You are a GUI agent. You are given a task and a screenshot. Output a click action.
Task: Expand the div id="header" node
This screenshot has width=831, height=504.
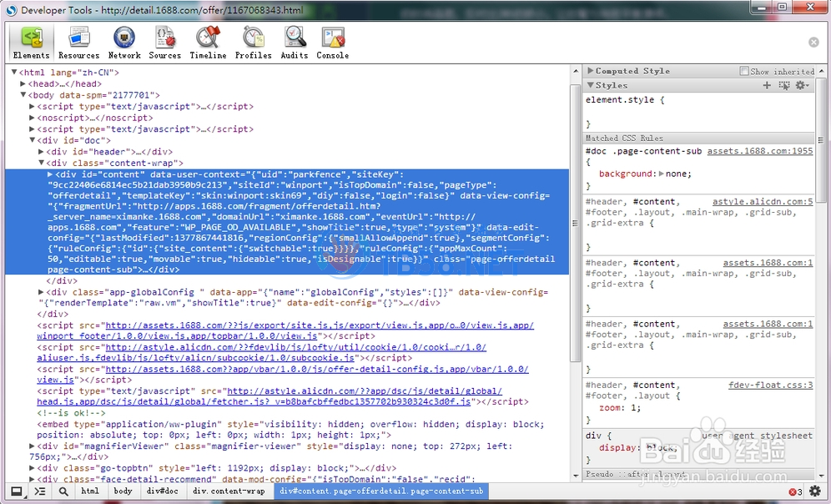[x=42, y=152]
